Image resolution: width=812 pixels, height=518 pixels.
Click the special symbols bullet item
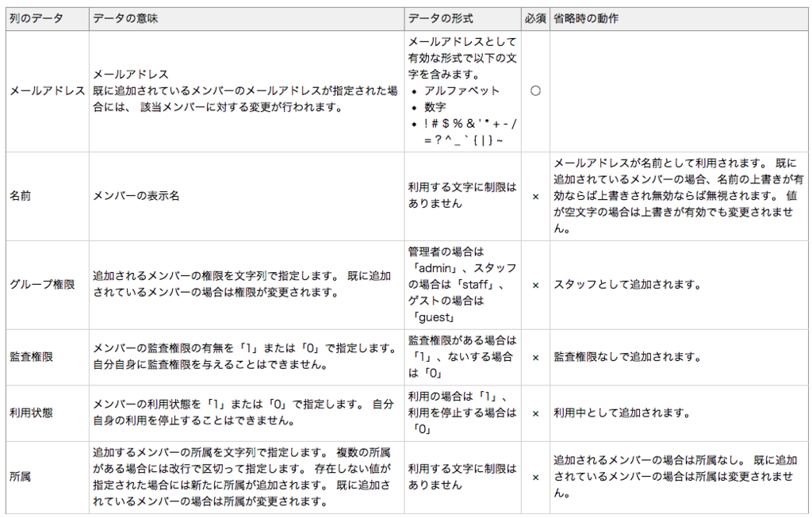470,132
